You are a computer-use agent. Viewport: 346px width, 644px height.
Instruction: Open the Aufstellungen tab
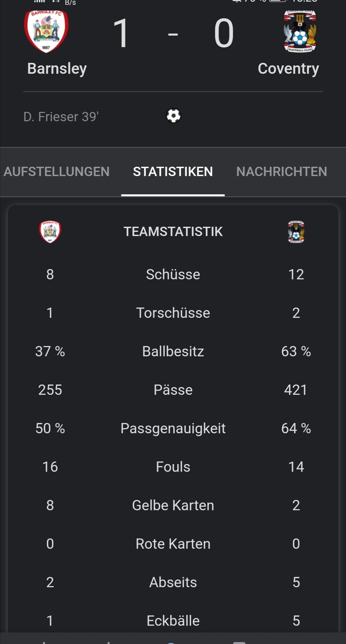click(57, 172)
